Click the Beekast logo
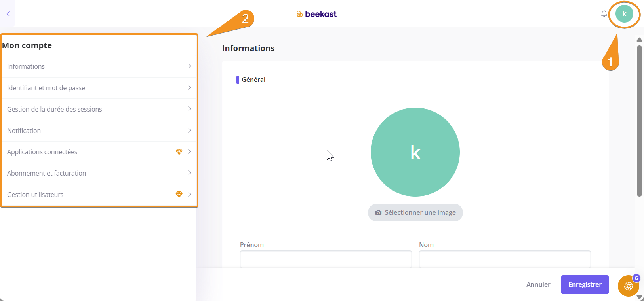 point(316,14)
